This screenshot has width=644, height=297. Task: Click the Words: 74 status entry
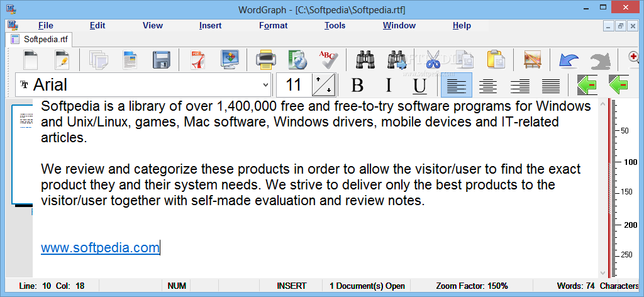pyautogui.click(x=576, y=286)
